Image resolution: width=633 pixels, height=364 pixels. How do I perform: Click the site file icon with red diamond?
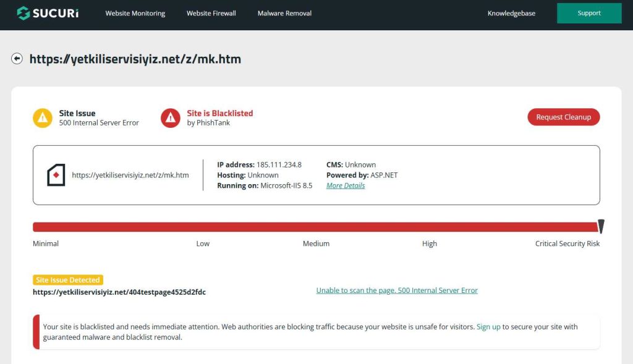56,175
